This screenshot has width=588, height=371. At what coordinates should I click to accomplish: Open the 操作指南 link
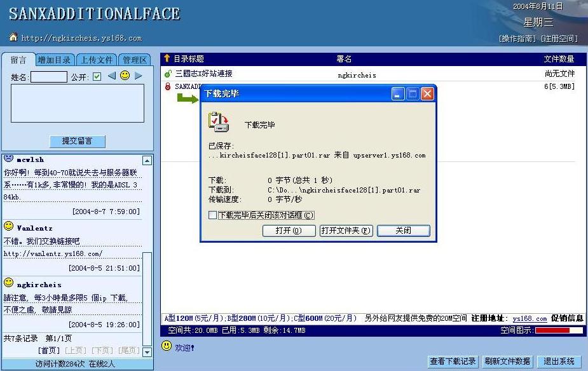(517, 39)
